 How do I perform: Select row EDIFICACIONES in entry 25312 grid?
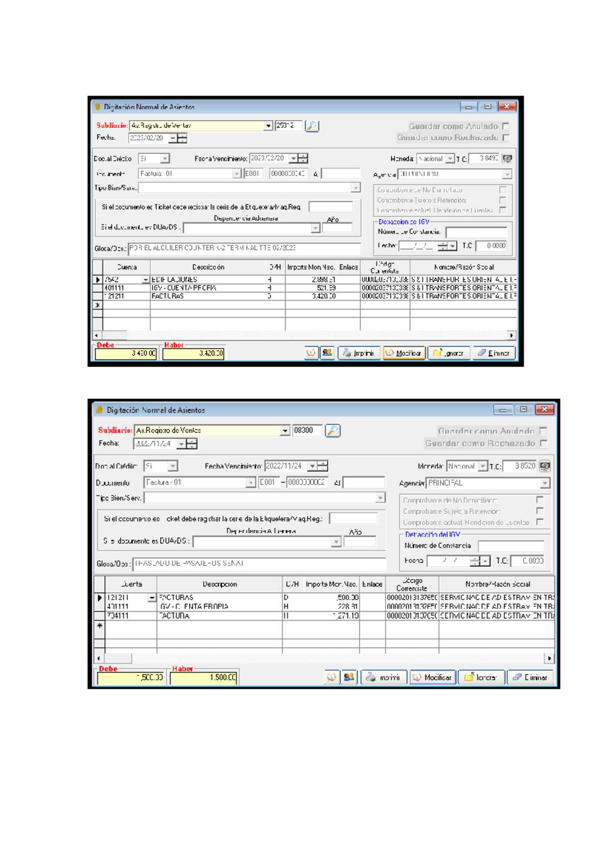click(305, 280)
